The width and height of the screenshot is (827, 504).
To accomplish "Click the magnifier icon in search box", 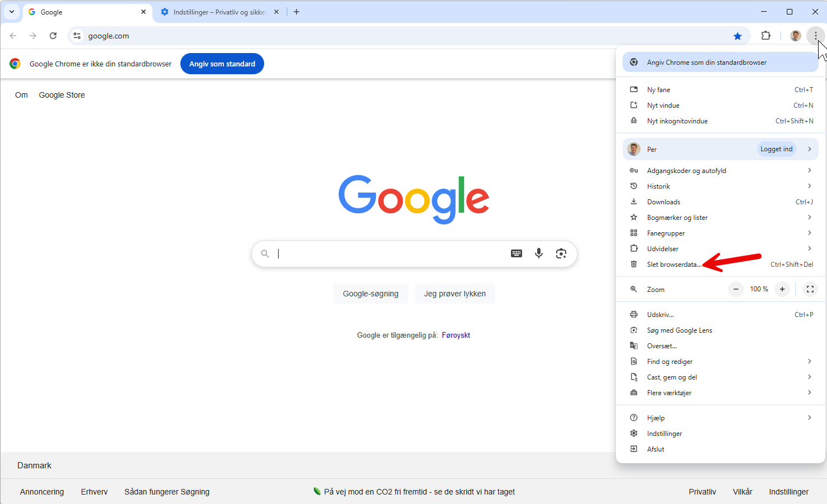I will [265, 253].
